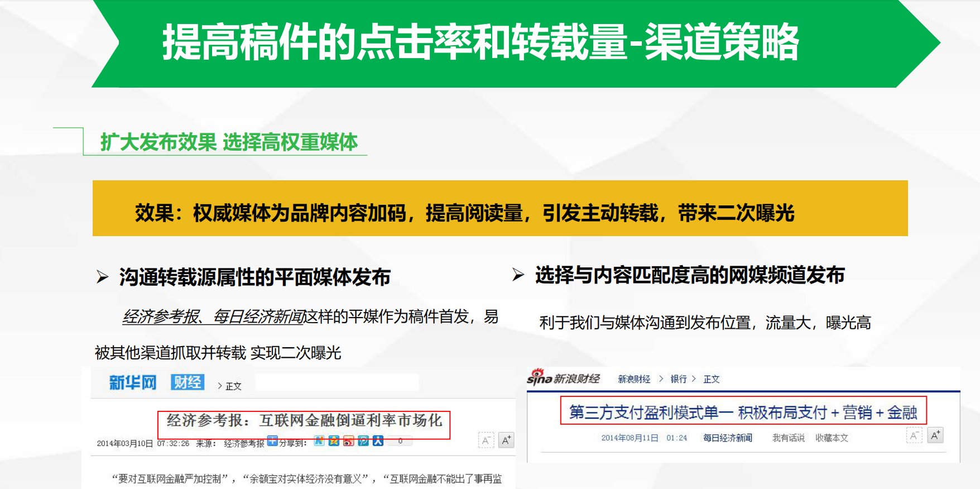Open the 财经 channel tab on Xinhua

click(x=188, y=382)
